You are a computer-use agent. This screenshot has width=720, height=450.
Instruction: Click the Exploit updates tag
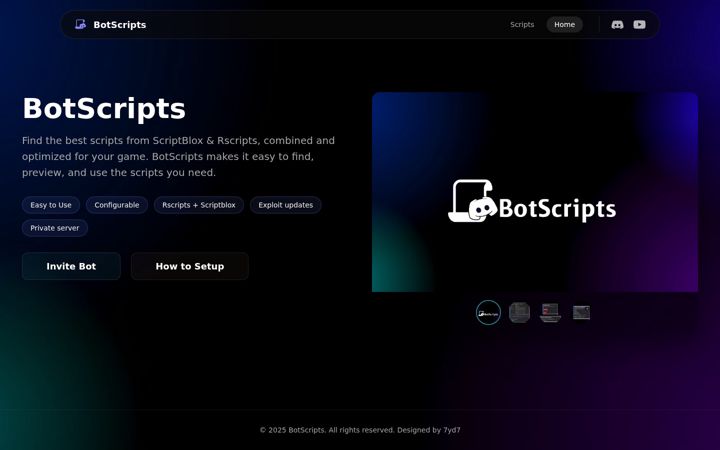point(286,205)
